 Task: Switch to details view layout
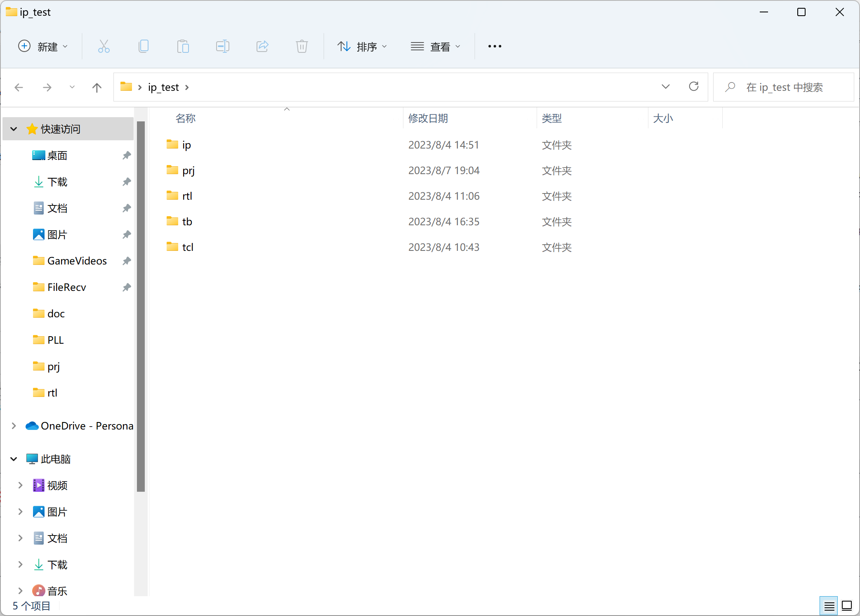[829, 606]
